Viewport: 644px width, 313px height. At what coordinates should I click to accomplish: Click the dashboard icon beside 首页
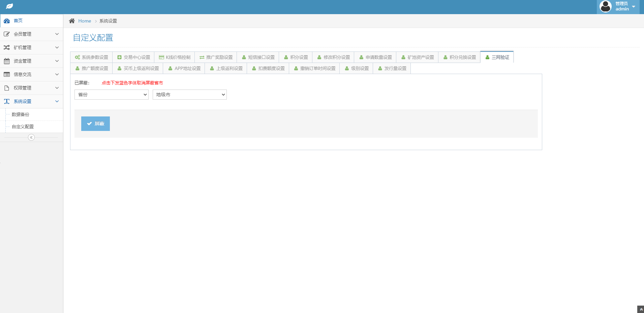click(7, 21)
